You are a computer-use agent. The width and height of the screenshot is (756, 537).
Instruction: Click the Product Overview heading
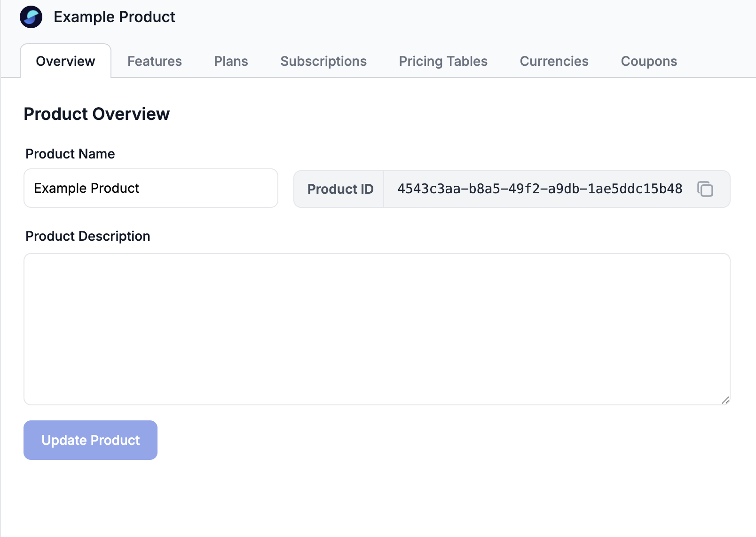pos(96,114)
